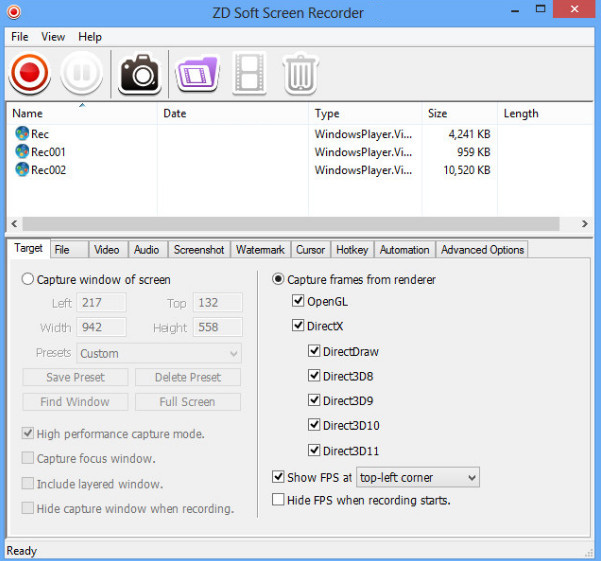Screen dimensions: 601x561
Task: Uncheck the DirectX checkbox
Action: (x=298, y=325)
